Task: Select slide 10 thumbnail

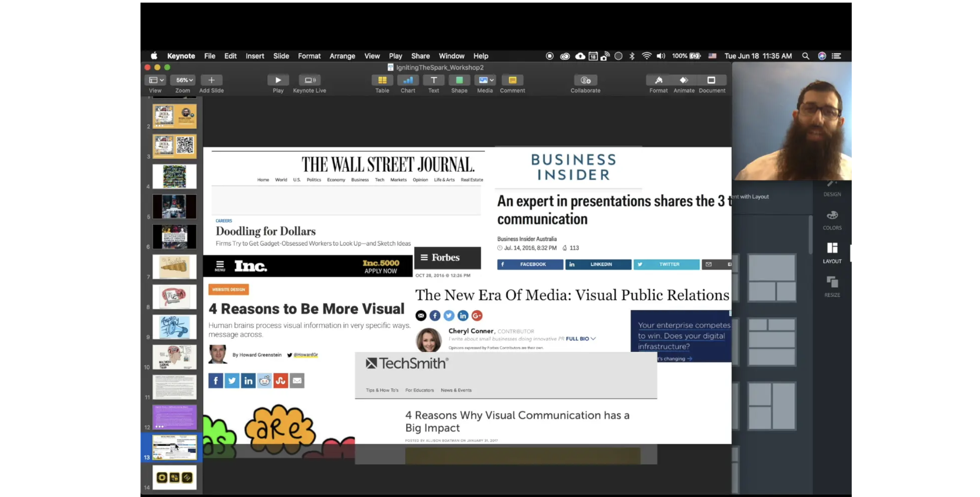Action: [x=175, y=357]
